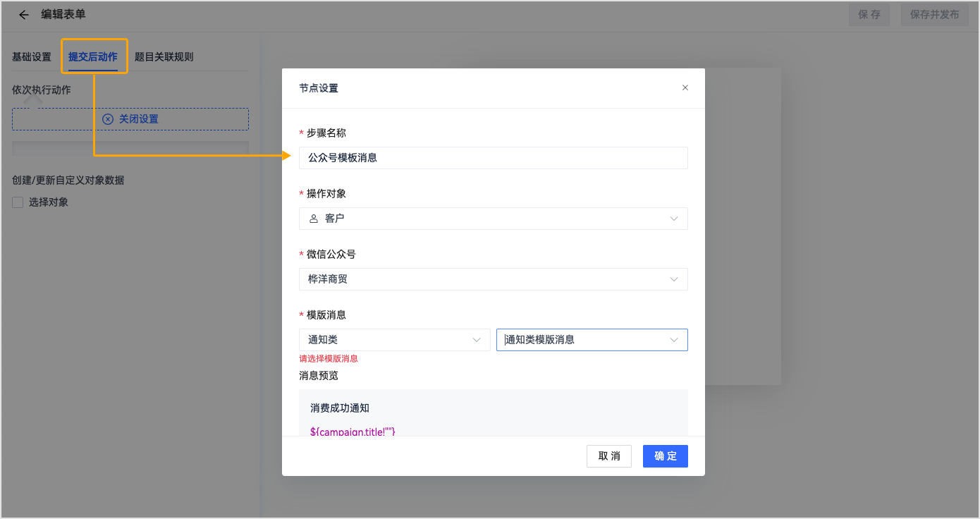Expand the 微信公众号 dropdown chevron
This screenshot has height=519, width=980.
[x=674, y=279]
